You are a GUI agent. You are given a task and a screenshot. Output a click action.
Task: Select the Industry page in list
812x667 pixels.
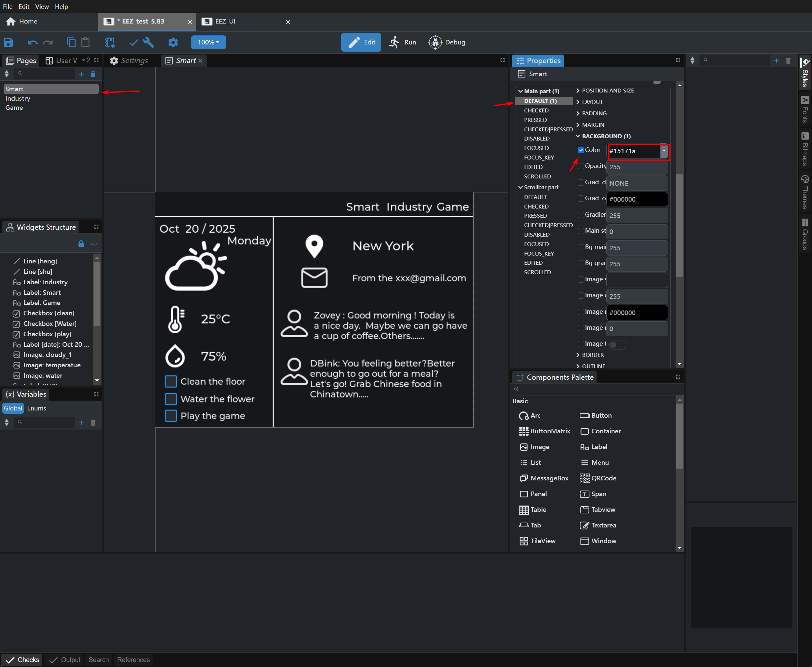point(18,98)
